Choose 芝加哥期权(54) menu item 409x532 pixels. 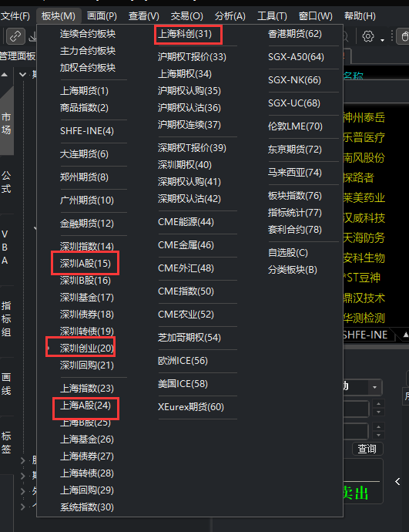coord(189,337)
